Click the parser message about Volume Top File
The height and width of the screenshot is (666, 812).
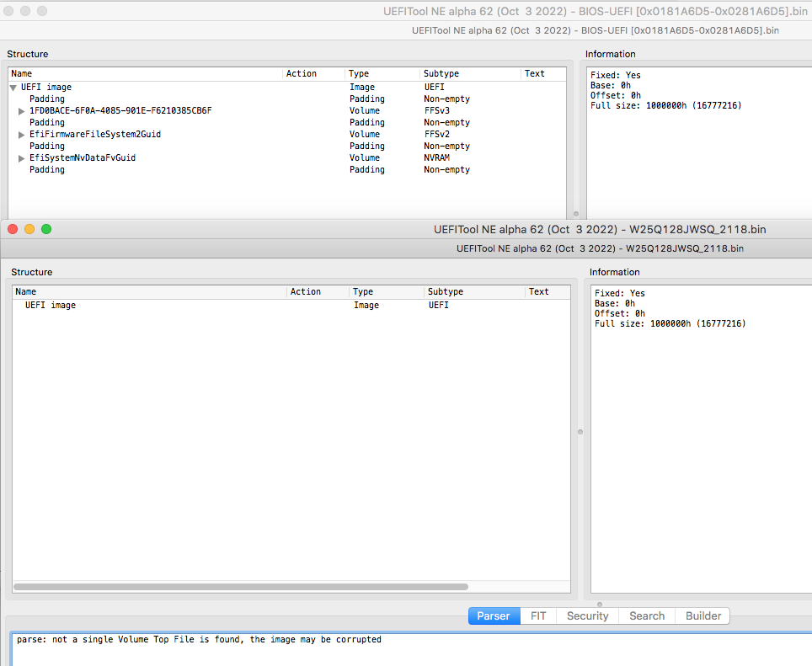pyautogui.click(x=199, y=640)
